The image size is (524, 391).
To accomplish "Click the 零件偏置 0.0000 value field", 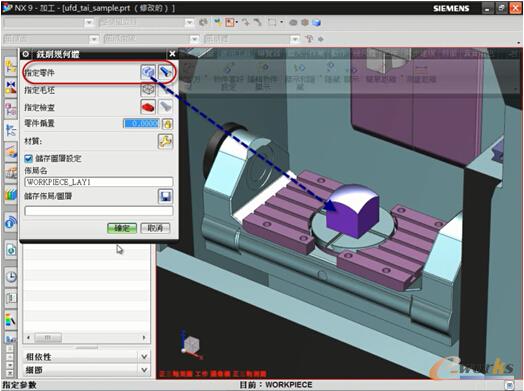I will coord(142,124).
